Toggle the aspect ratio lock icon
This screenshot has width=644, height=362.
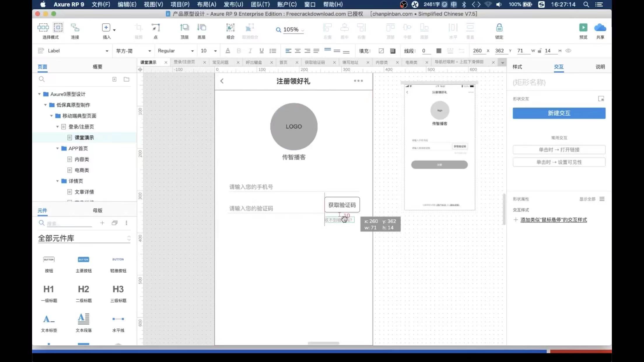[x=540, y=51]
